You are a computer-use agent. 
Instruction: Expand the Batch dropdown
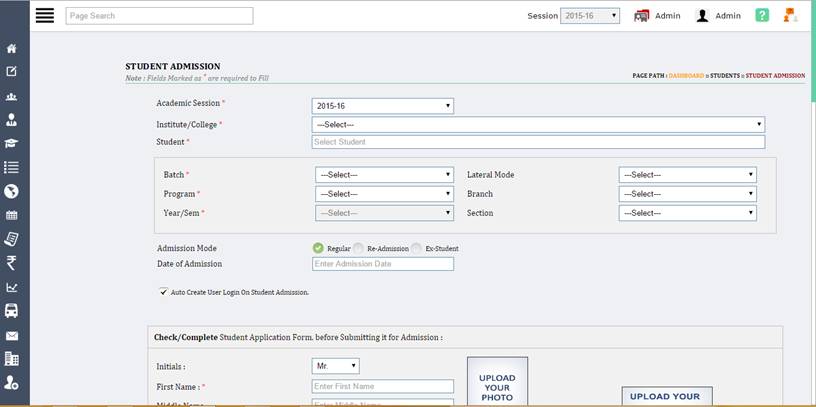click(x=384, y=175)
